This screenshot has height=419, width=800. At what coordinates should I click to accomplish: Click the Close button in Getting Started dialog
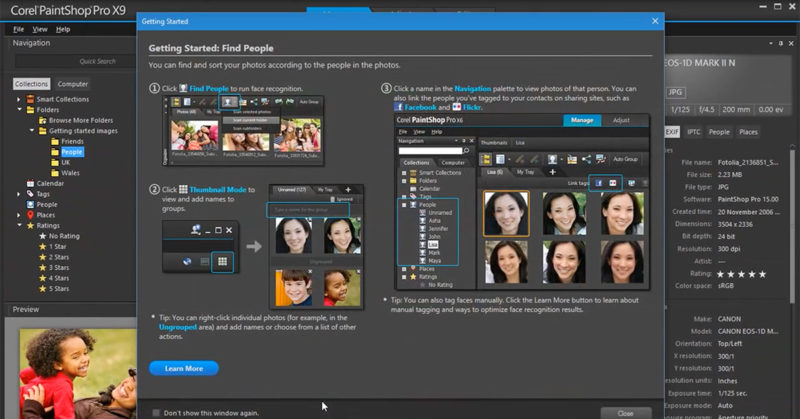point(626,413)
